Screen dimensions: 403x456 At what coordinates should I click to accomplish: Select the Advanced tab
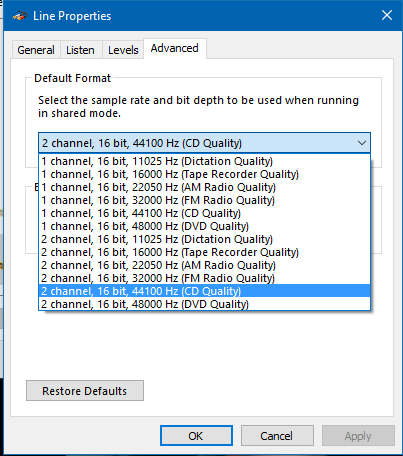(175, 48)
